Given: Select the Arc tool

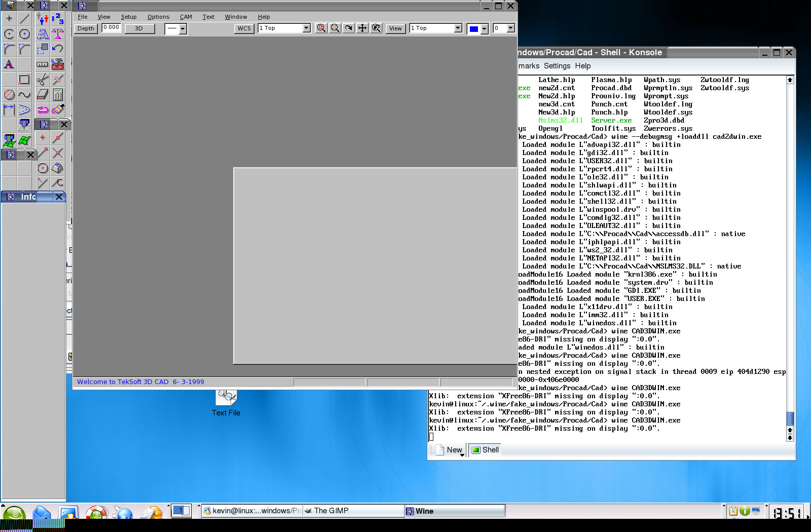Looking at the screenshot, I should tap(9, 34).
